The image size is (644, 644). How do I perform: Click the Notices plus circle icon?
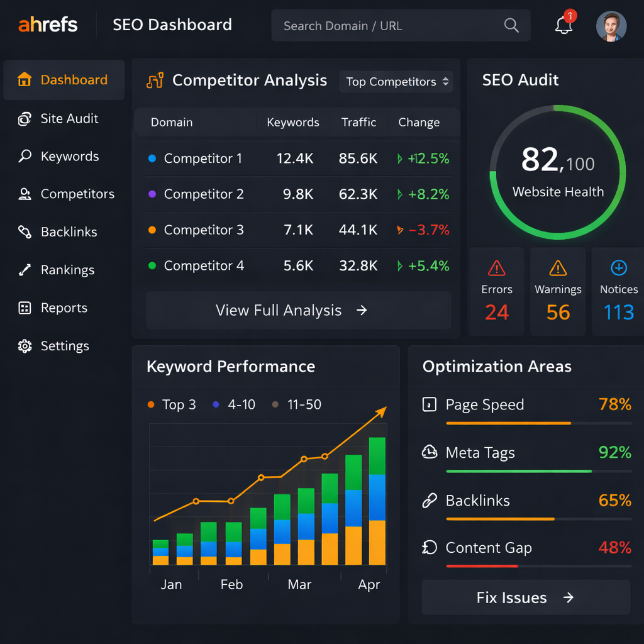[x=618, y=269]
